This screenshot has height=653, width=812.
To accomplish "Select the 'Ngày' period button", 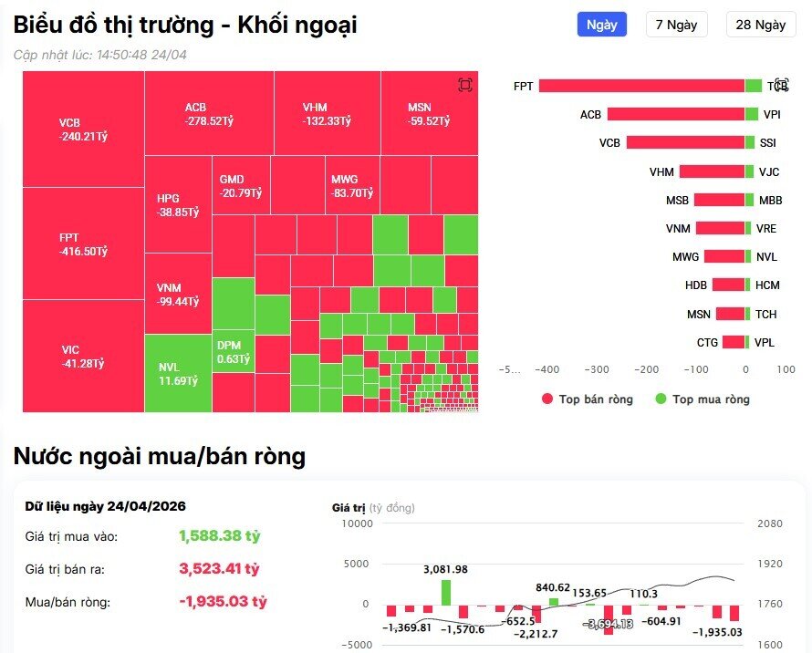I will click(x=601, y=24).
